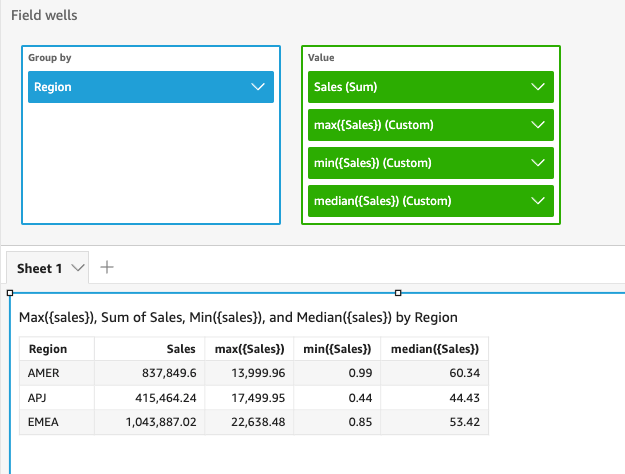Select the max({Sales}) table column header
625x474 pixels.
click(x=250, y=349)
